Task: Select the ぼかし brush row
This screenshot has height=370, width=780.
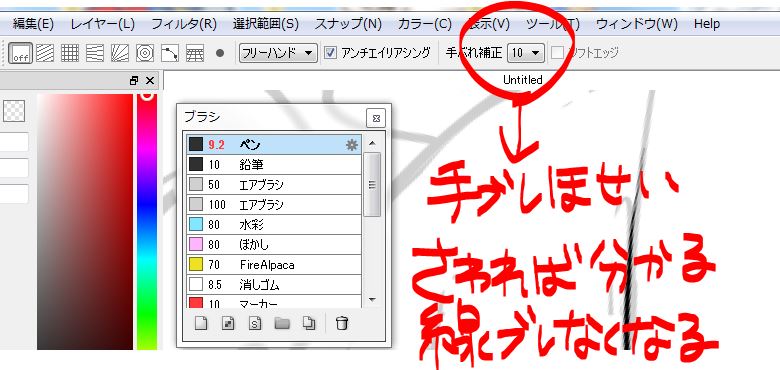Action: click(274, 245)
